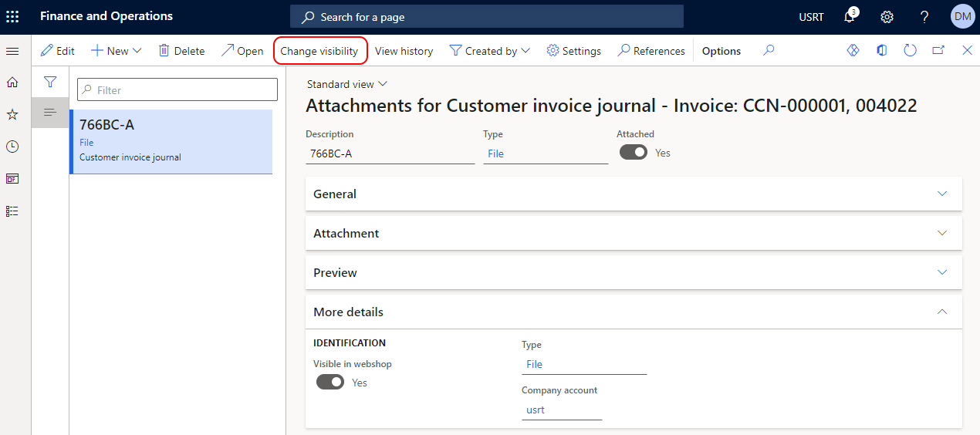Expand the Attachment section

[634, 233]
